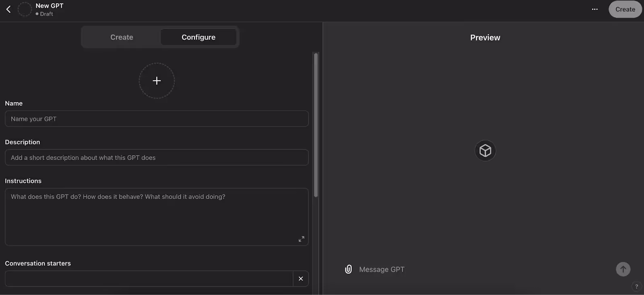Remove the conversation starter with X
This screenshot has width=644, height=295.
pyautogui.click(x=301, y=279)
